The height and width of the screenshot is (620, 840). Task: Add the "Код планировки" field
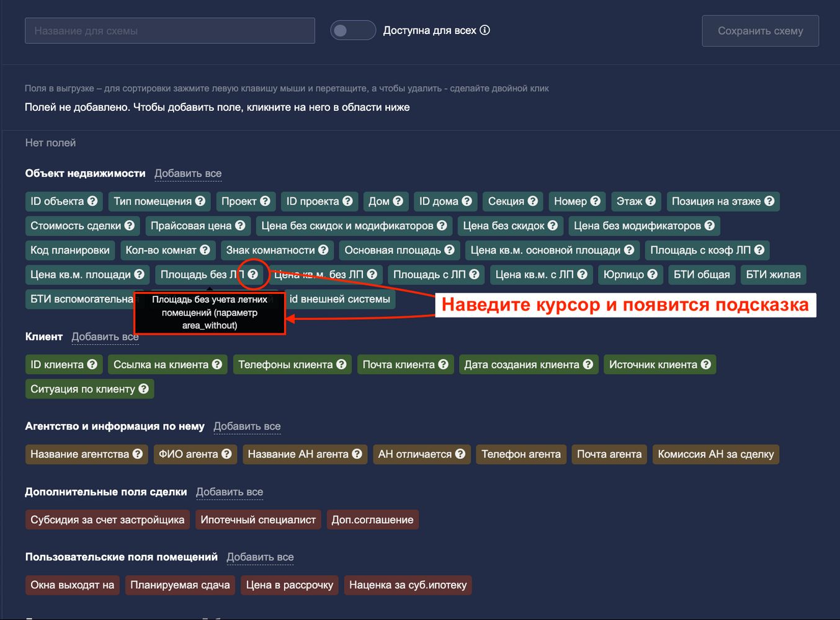pyautogui.click(x=70, y=250)
